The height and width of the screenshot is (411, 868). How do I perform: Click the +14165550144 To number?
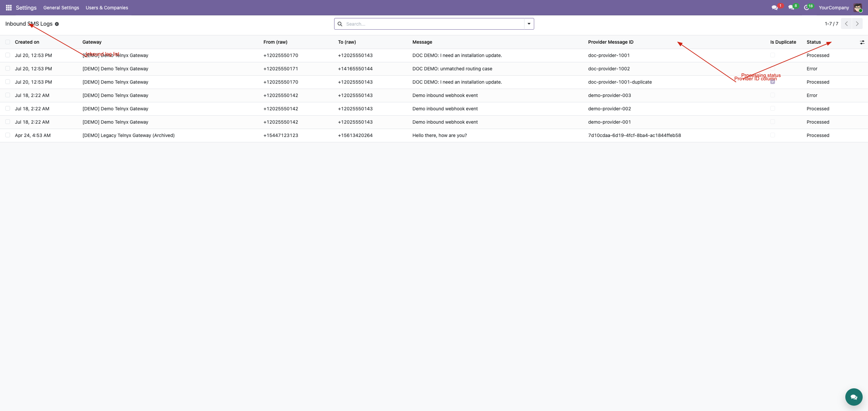[x=355, y=69]
